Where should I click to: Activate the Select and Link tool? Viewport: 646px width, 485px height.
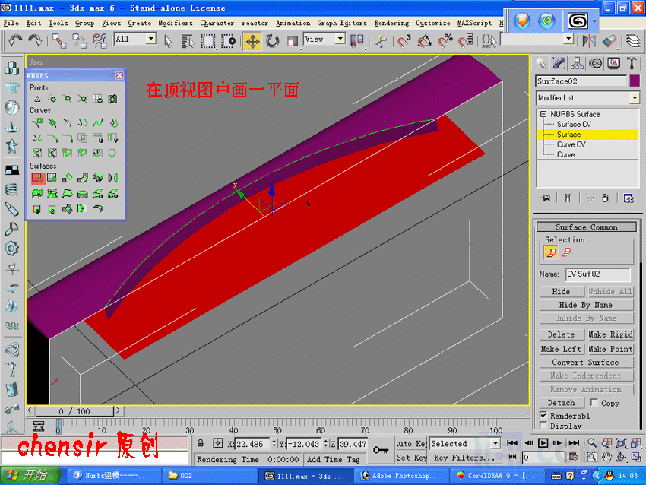coord(59,40)
